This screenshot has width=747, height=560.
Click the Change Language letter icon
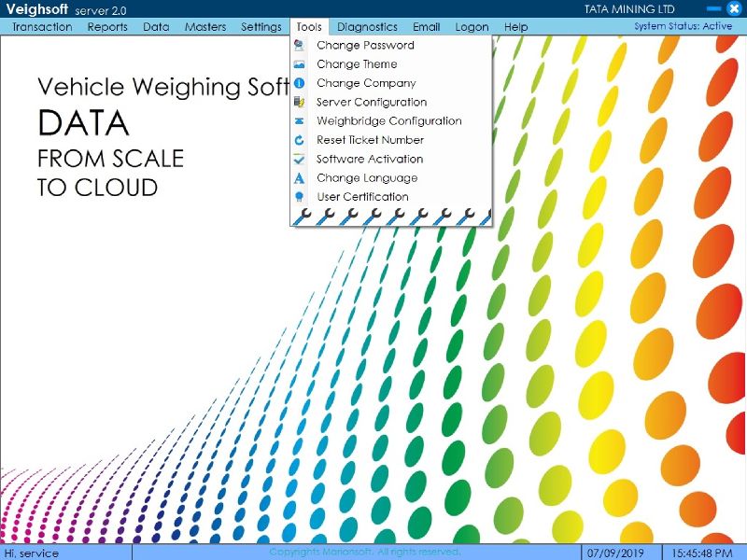[299, 178]
